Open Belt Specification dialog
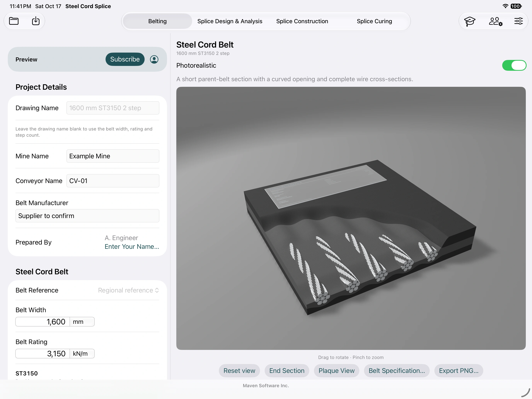This screenshot has height=399, width=532. tap(397, 371)
